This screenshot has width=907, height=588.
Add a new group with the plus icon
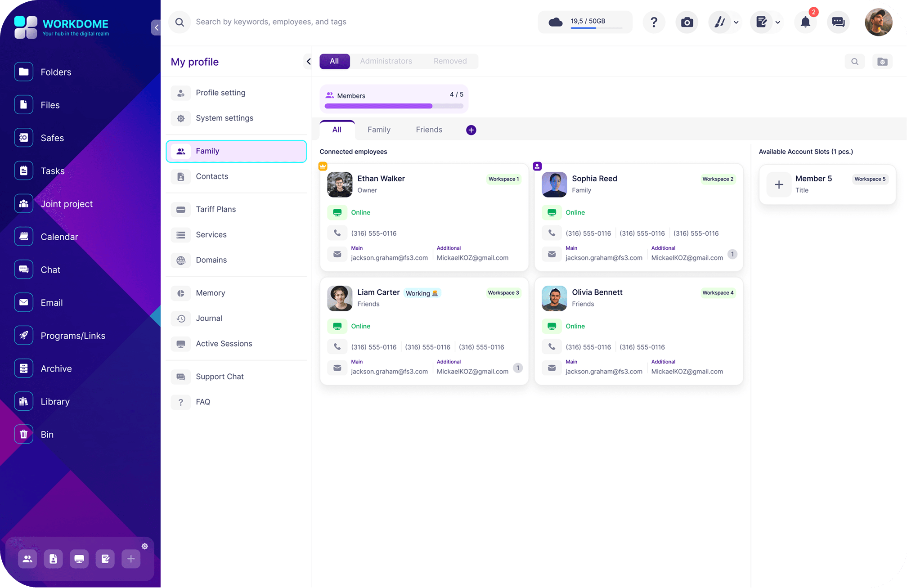471,130
